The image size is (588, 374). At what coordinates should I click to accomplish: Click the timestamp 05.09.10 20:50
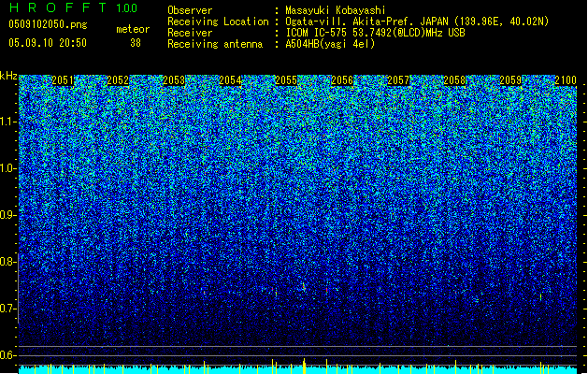[x=48, y=43]
